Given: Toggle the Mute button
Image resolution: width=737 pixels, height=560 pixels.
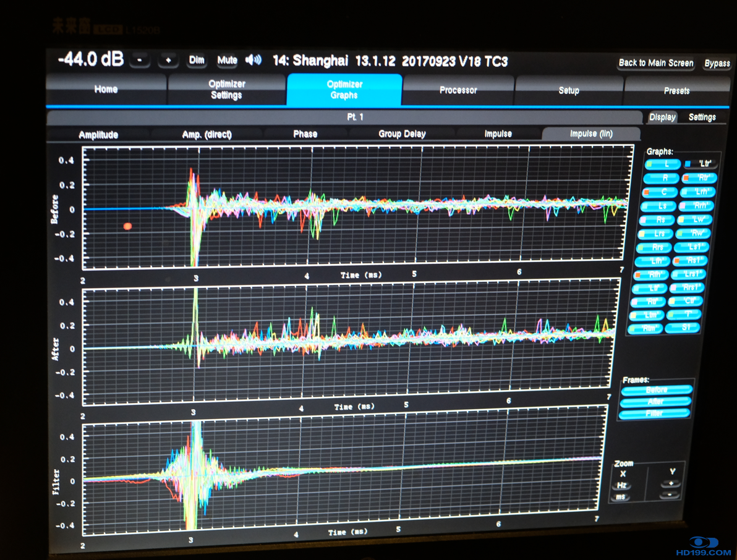Looking at the screenshot, I should click(227, 60).
